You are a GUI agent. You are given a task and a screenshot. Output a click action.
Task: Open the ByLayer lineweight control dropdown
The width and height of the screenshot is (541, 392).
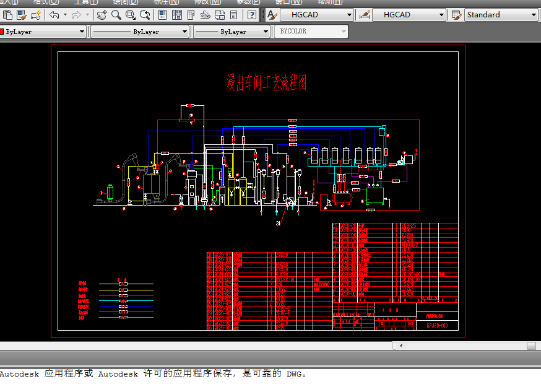tap(232, 32)
